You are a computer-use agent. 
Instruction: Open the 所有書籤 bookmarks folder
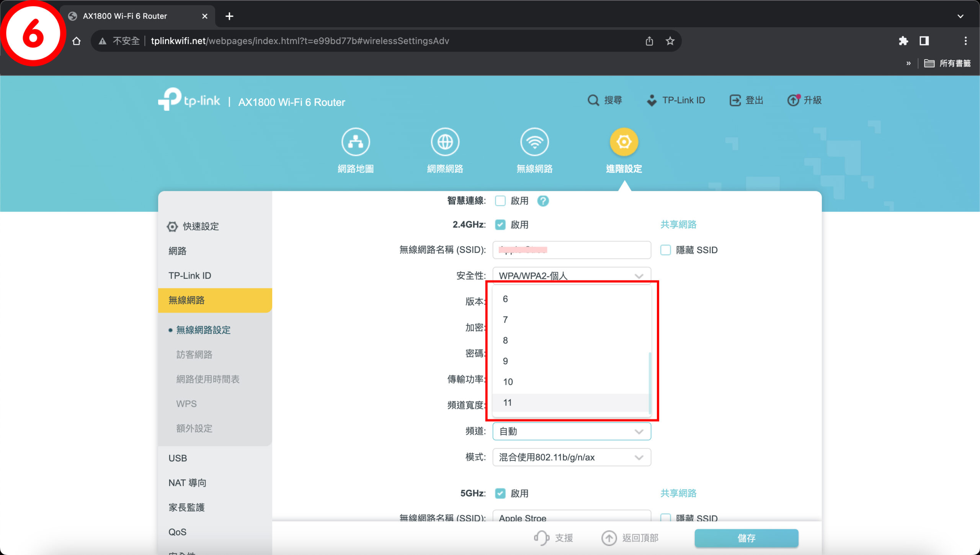(x=947, y=63)
